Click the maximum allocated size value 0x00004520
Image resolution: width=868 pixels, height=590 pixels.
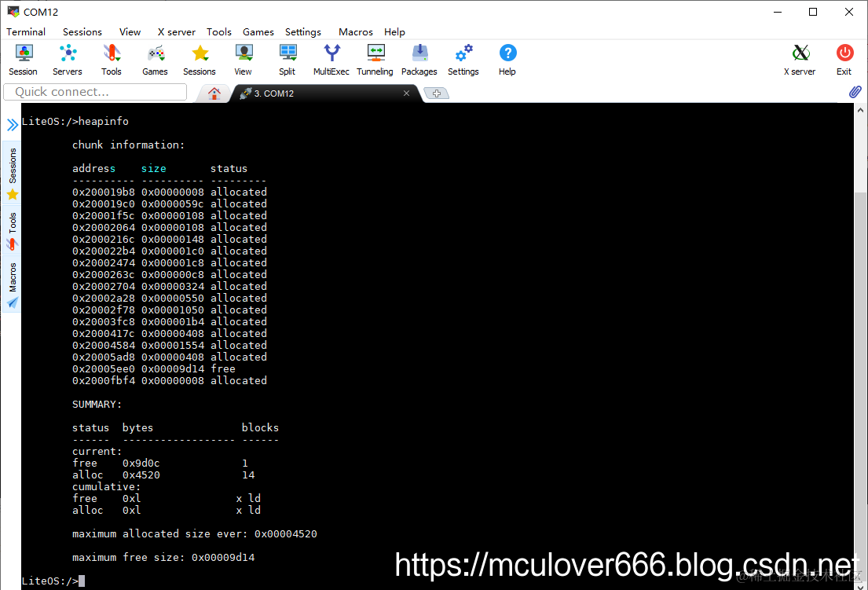286,533
